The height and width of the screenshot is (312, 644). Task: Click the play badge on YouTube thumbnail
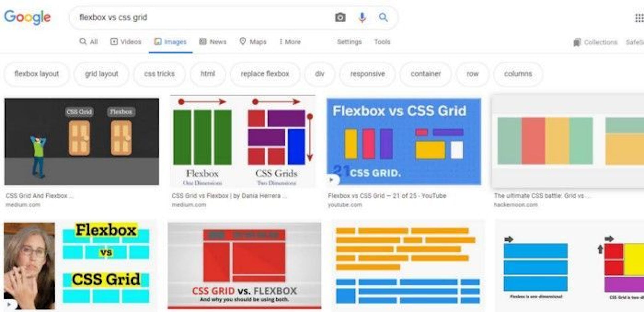(x=332, y=180)
